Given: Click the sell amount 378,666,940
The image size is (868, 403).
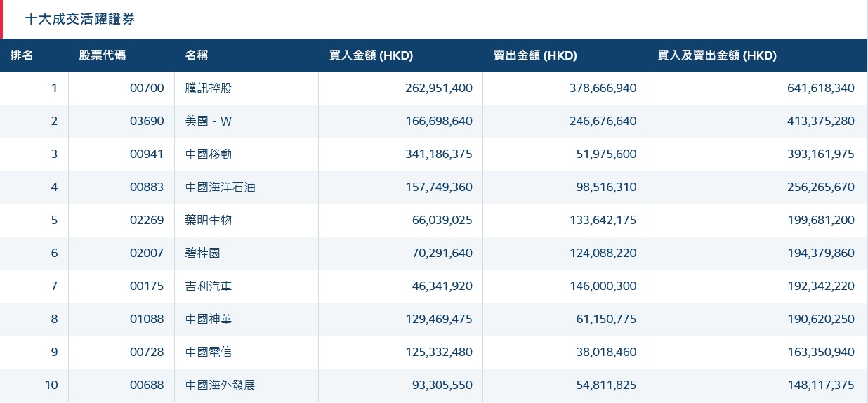Looking at the screenshot, I should point(603,88).
